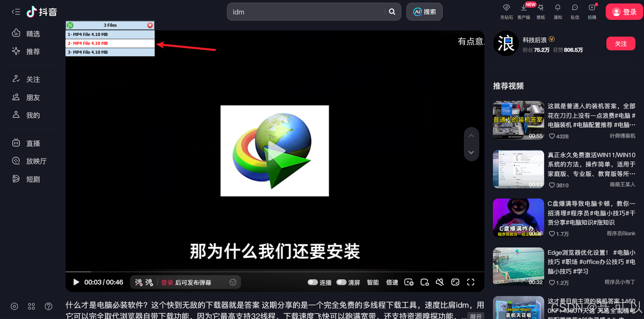Select 2- MP4 File 4.10 MB

(110, 43)
